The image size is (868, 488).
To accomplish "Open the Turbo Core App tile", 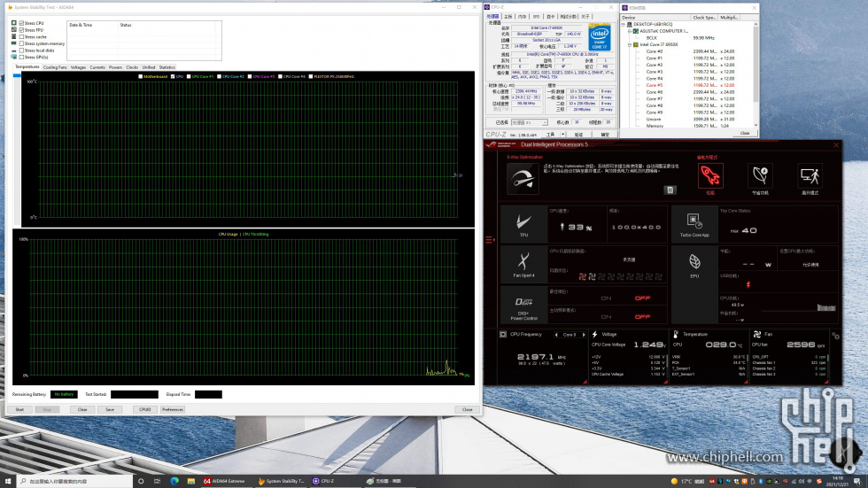I will [694, 224].
